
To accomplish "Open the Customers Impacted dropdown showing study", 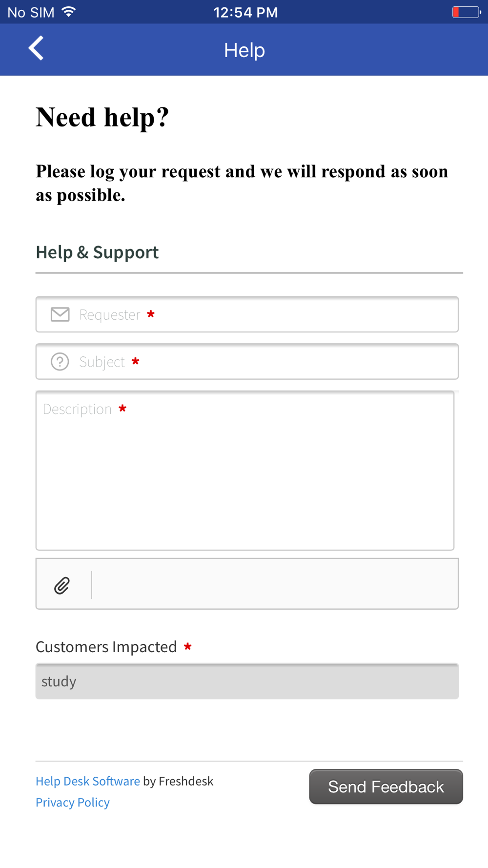I will tap(247, 681).
